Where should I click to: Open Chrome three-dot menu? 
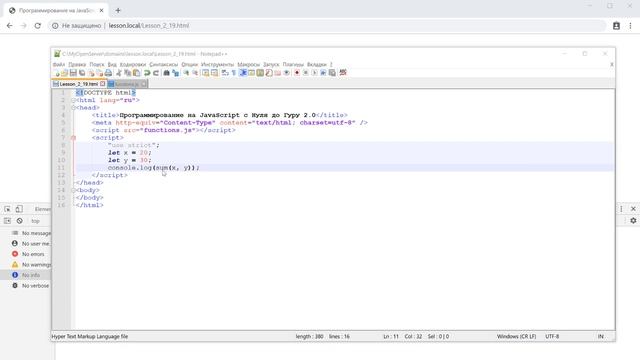click(x=630, y=25)
